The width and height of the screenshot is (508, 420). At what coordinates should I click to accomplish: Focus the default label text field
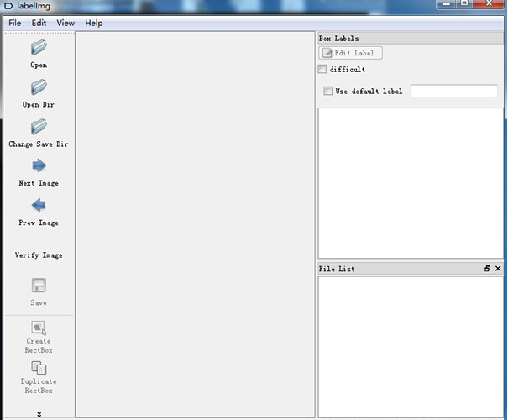[454, 91]
